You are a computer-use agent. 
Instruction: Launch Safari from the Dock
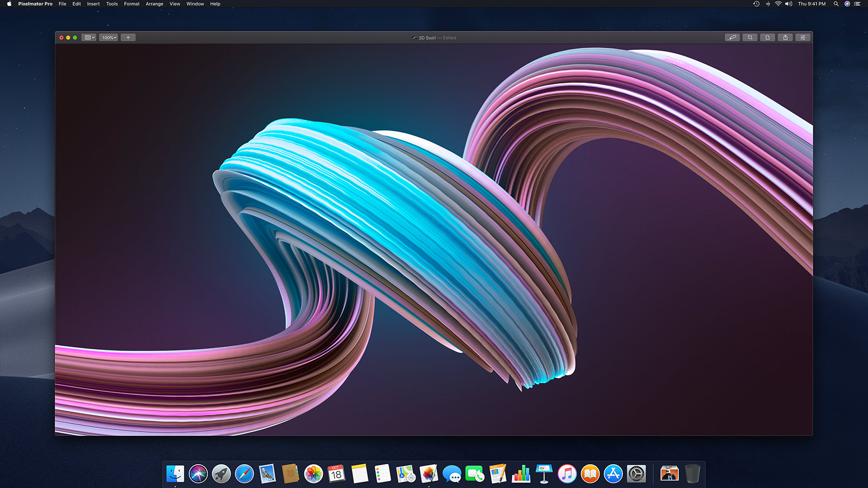(243, 473)
